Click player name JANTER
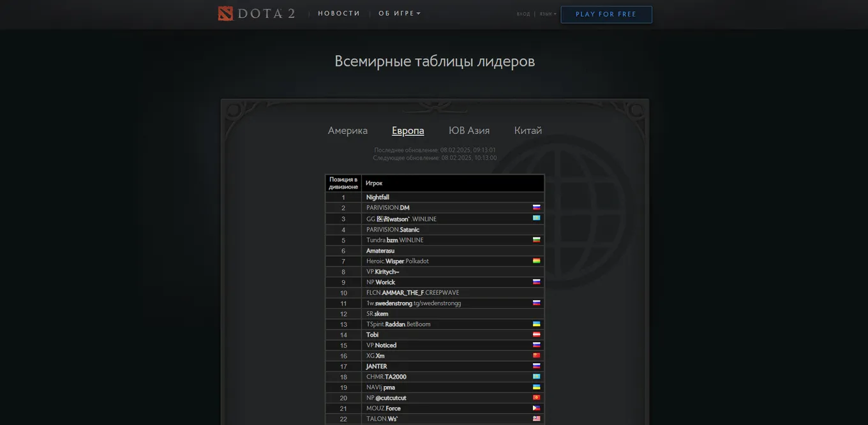This screenshot has width=868, height=425. click(x=377, y=366)
